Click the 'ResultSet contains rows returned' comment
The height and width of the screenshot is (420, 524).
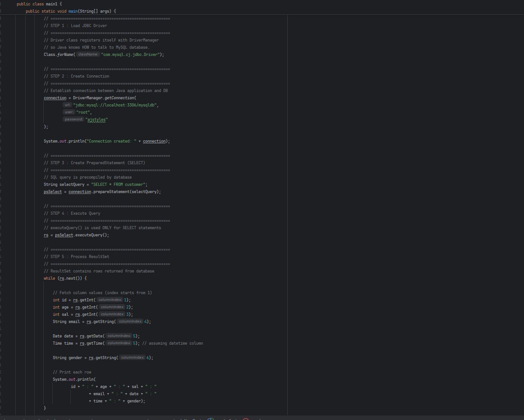99,271
